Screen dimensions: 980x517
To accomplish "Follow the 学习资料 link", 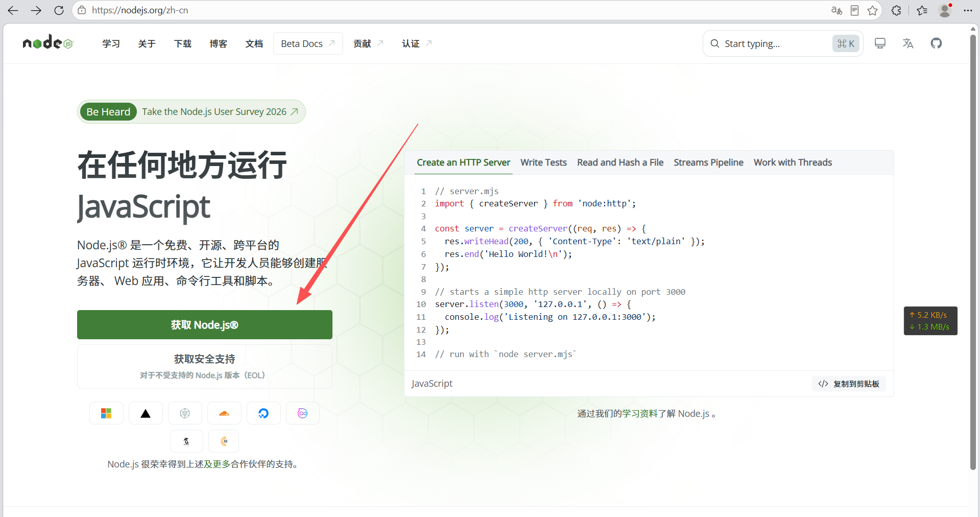I will pyautogui.click(x=640, y=414).
